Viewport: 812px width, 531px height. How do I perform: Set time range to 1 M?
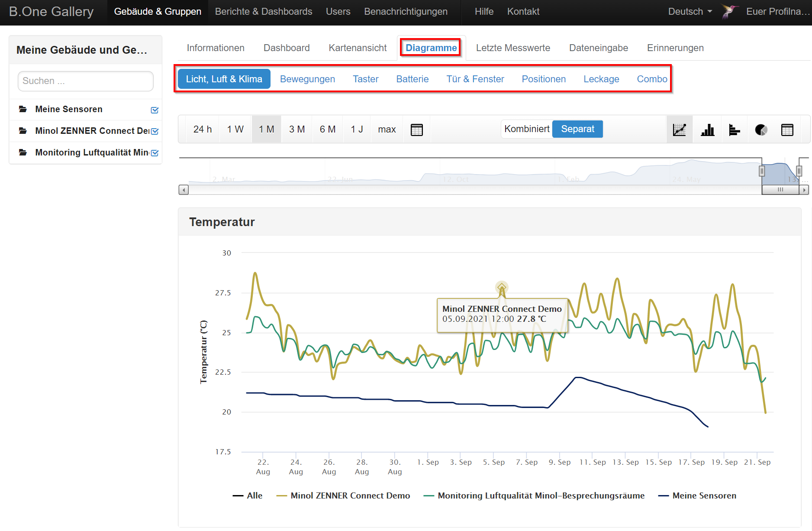pos(267,130)
